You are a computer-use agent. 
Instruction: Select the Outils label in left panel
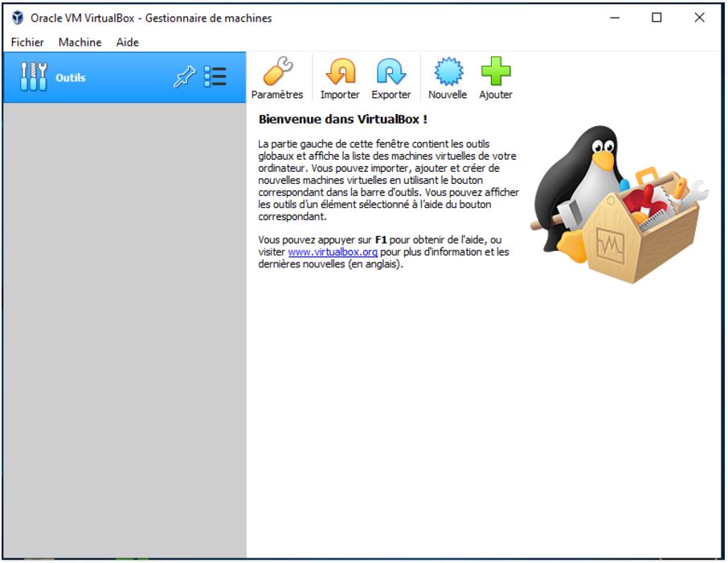pyautogui.click(x=71, y=78)
